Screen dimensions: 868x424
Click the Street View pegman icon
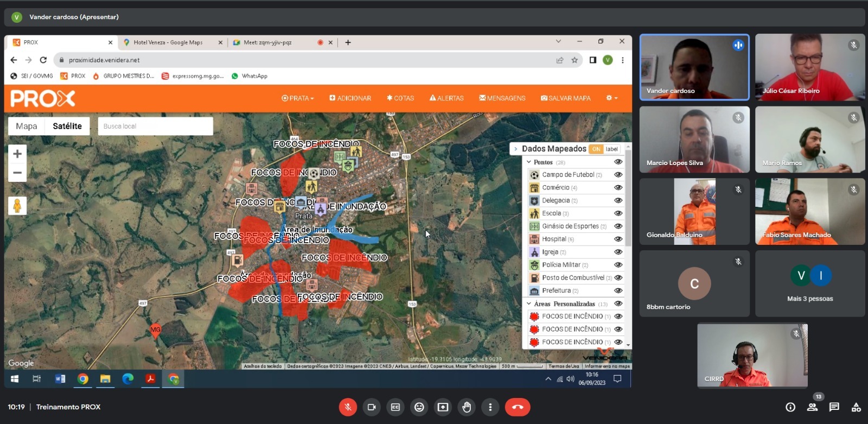click(x=17, y=206)
